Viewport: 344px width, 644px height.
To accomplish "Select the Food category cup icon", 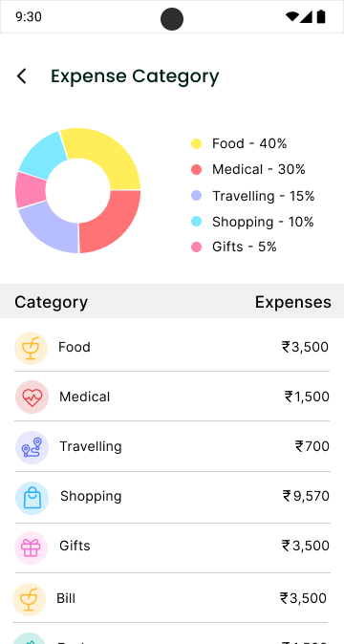I will point(32,348).
